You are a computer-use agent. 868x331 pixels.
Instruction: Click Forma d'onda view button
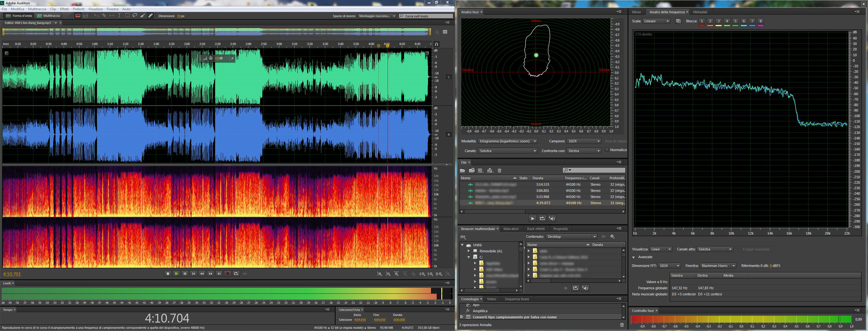[x=19, y=16]
